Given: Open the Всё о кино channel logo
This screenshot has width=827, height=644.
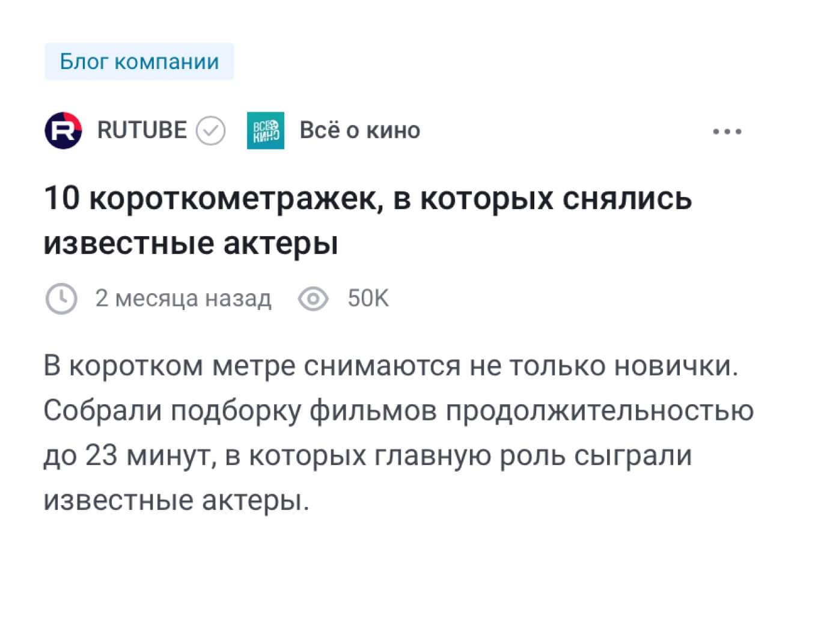Looking at the screenshot, I should 266,130.
